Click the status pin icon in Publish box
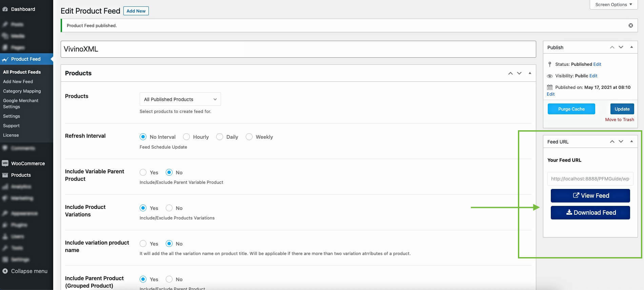The height and width of the screenshot is (290, 644). (550, 64)
